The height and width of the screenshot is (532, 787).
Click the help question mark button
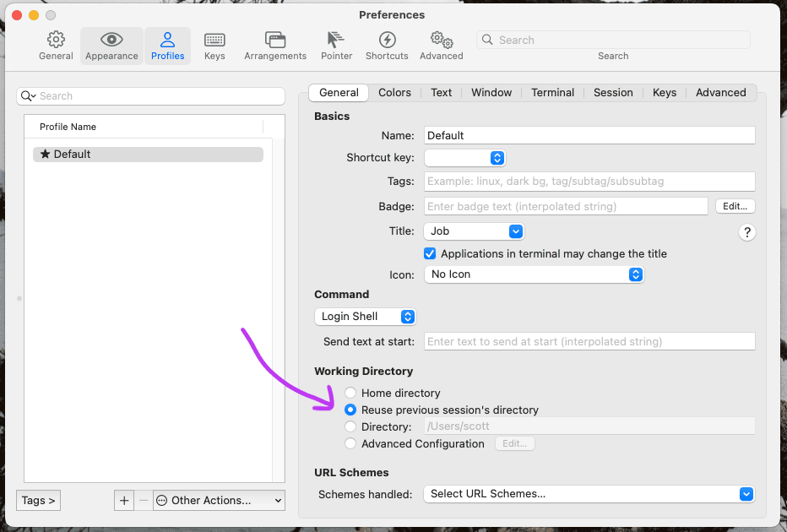pyautogui.click(x=746, y=232)
